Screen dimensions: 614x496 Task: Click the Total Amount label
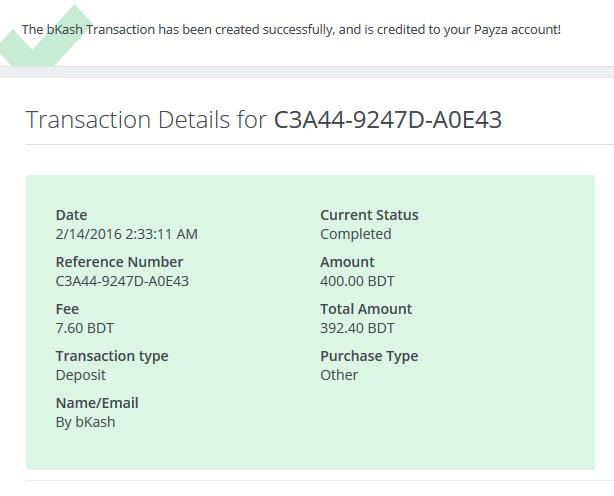pos(366,309)
